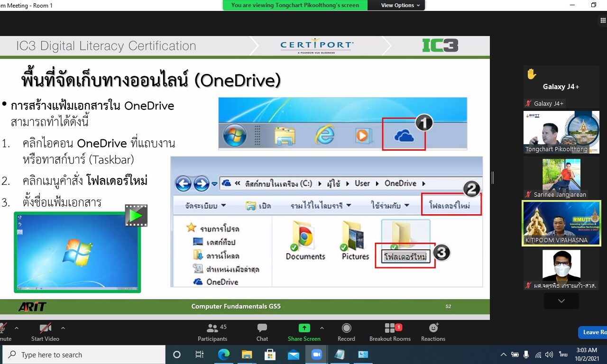Select Sarinee Jangjarean's video tile
Screen dimensions: 607x364
pyautogui.click(x=561, y=178)
